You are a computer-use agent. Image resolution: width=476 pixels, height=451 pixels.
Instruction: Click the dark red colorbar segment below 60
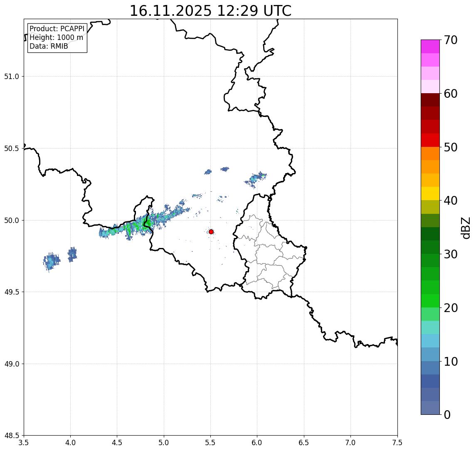coord(430,100)
